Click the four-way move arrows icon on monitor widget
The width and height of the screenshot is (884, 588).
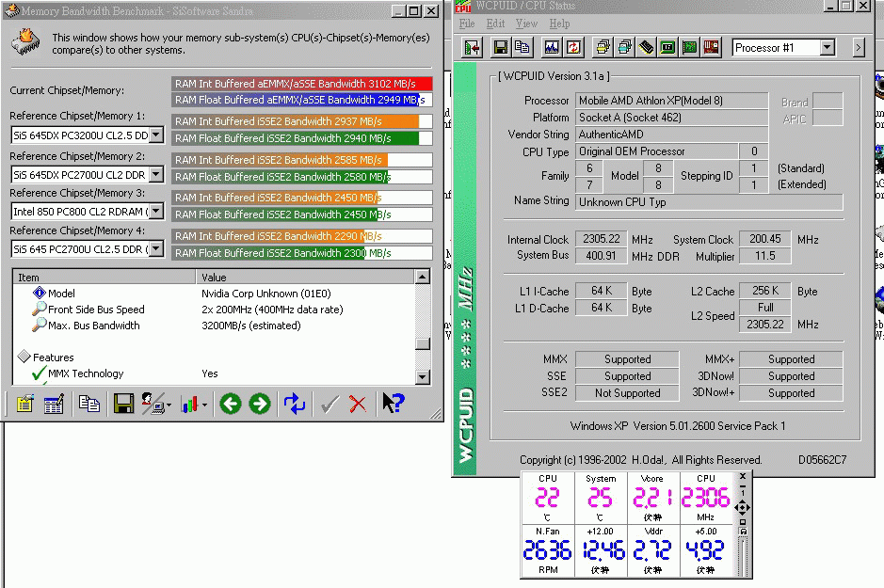click(x=742, y=507)
